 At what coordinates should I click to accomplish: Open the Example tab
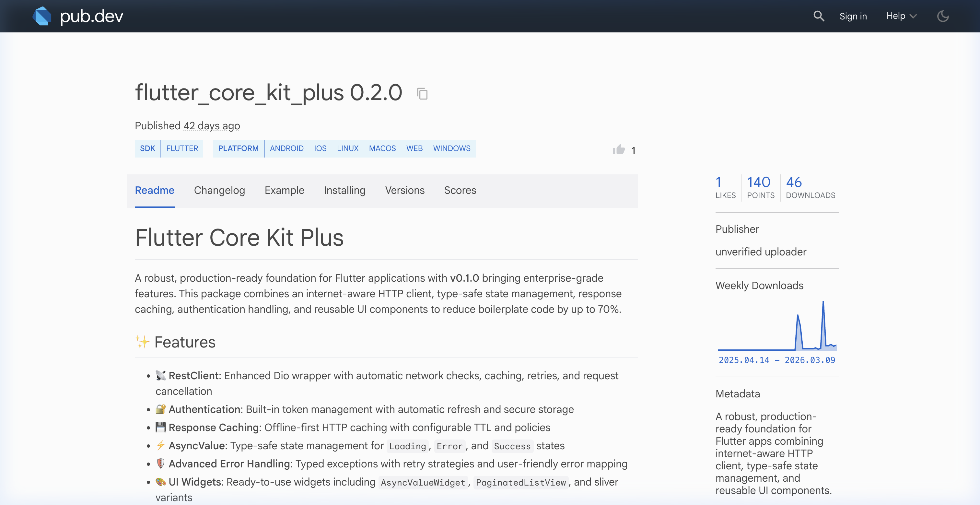point(284,190)
